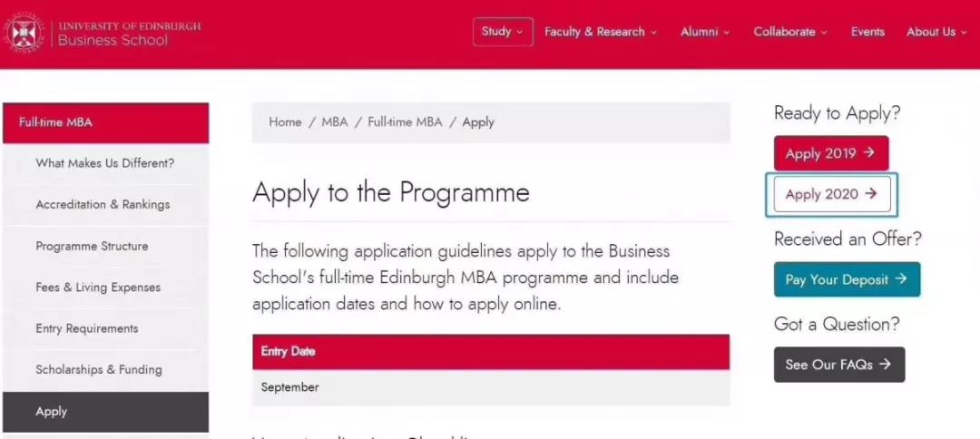The image size is (980, 439).
Task: Click the University of Edinburgh crest logo
Action: click(x=24, y=33)
